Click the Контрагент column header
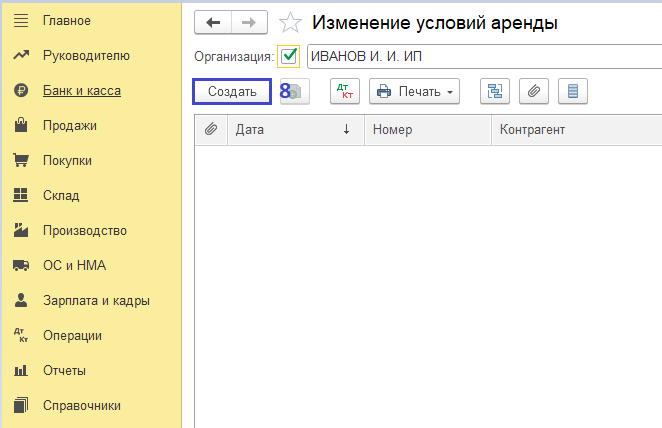 (575, 130)
